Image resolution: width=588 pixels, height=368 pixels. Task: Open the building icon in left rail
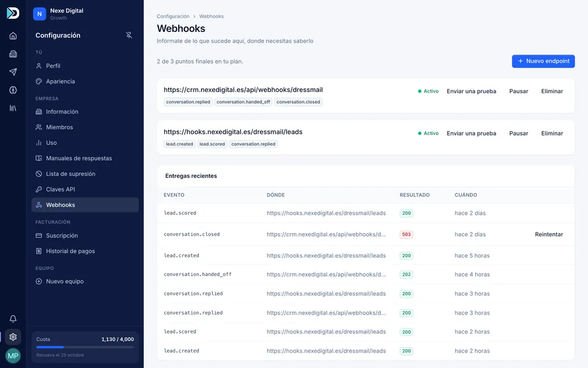(x=13, y=54)
